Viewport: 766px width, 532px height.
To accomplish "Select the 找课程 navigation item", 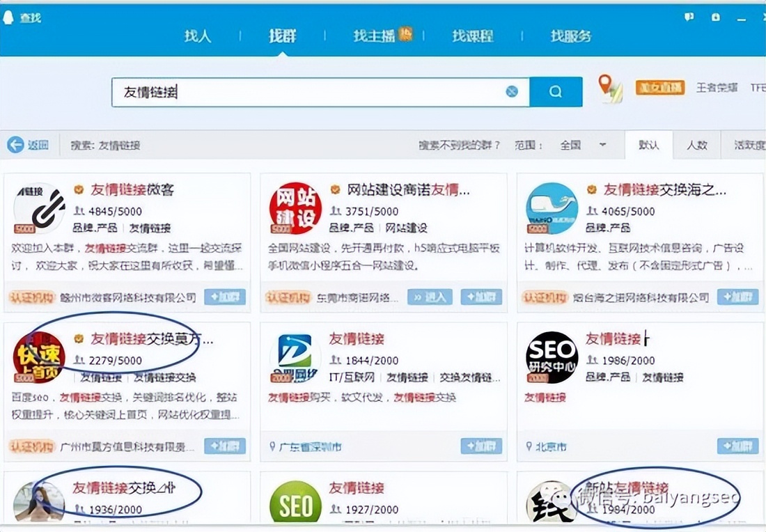I will pos(472,36).
